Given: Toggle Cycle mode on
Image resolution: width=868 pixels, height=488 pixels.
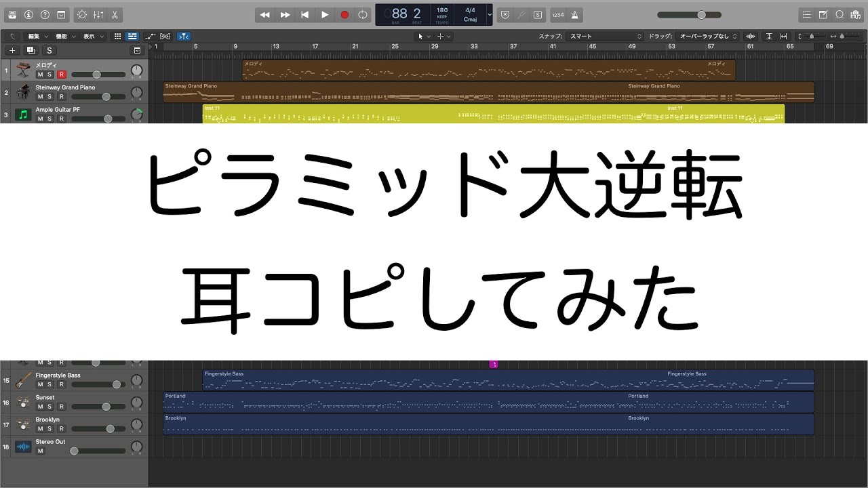Looking at the screenshot, I should click(x=363, y=14).
